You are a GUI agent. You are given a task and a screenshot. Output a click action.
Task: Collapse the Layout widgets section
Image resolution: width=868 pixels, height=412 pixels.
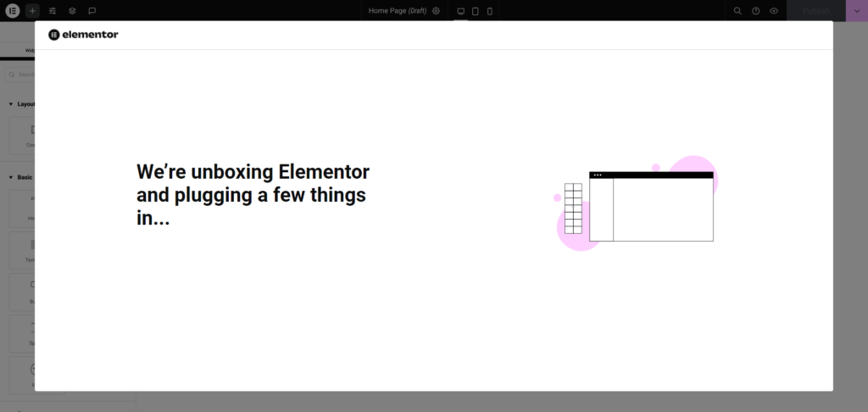coord(21,104)
